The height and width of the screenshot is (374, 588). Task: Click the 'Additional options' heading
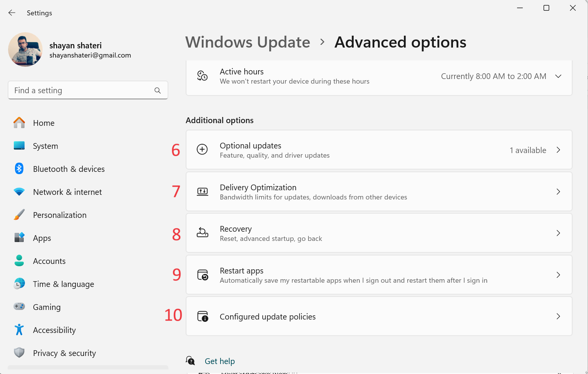[x=219, y=120]
